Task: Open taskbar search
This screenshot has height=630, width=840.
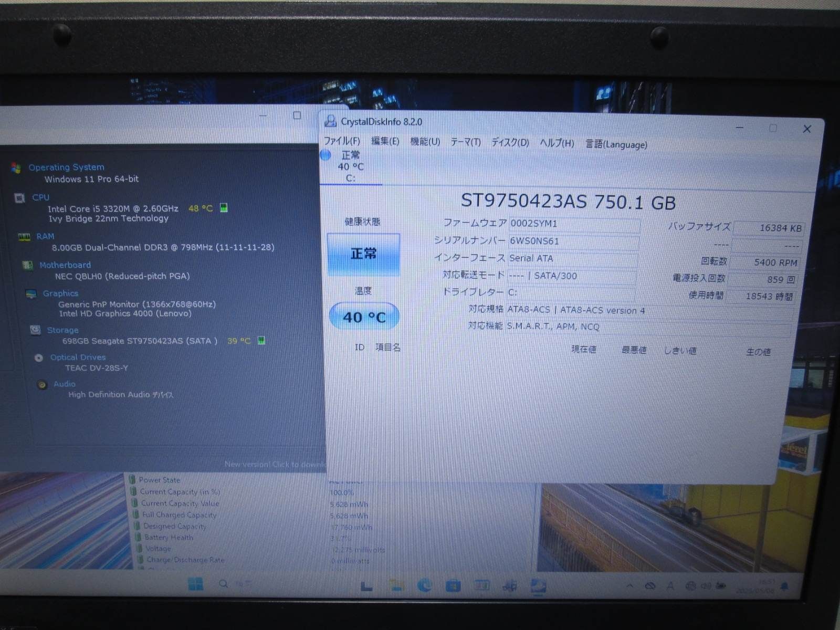Action: pos(224,584)
